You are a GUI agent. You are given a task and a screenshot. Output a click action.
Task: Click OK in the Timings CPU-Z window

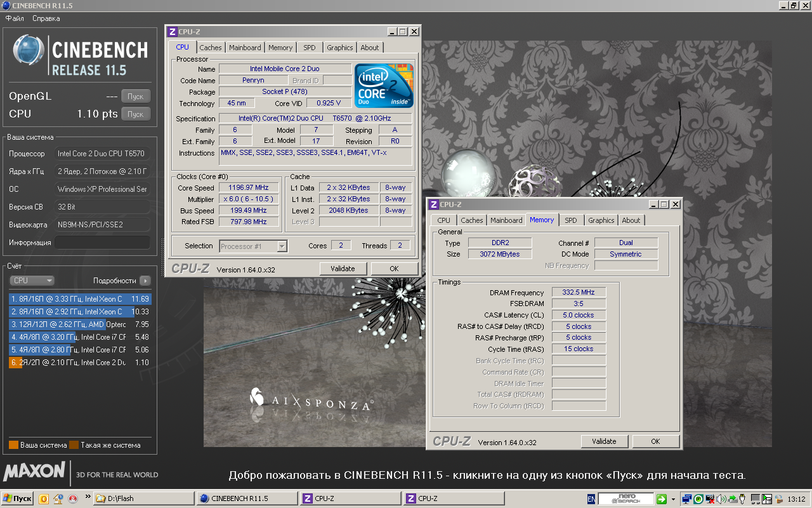coord(655,441)
